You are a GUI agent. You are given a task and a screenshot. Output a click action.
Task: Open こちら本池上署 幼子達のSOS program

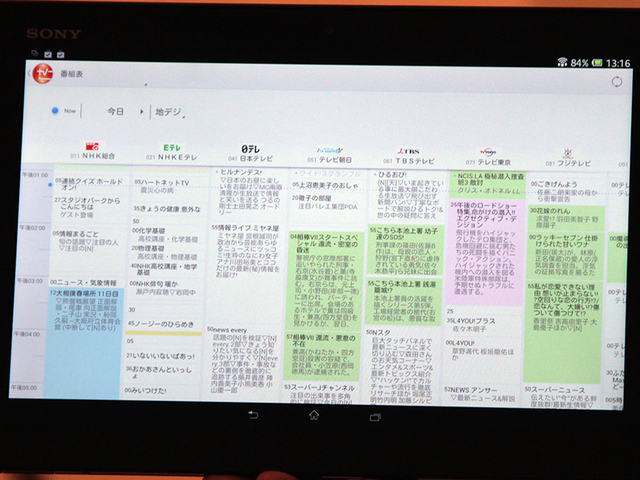click(406, 249)
